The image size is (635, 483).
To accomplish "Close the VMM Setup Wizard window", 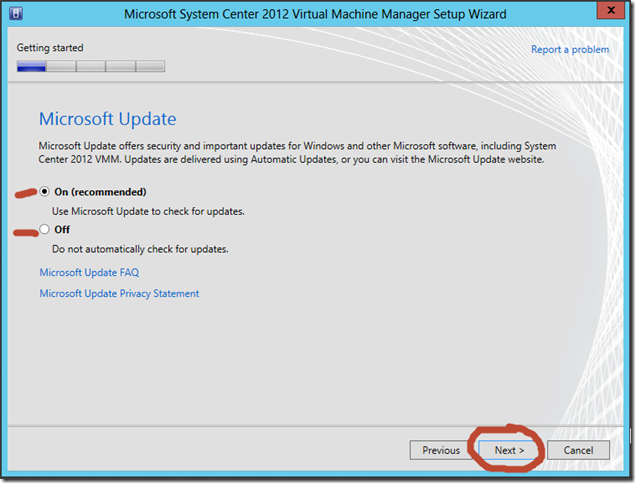I will tap(611, 10).
